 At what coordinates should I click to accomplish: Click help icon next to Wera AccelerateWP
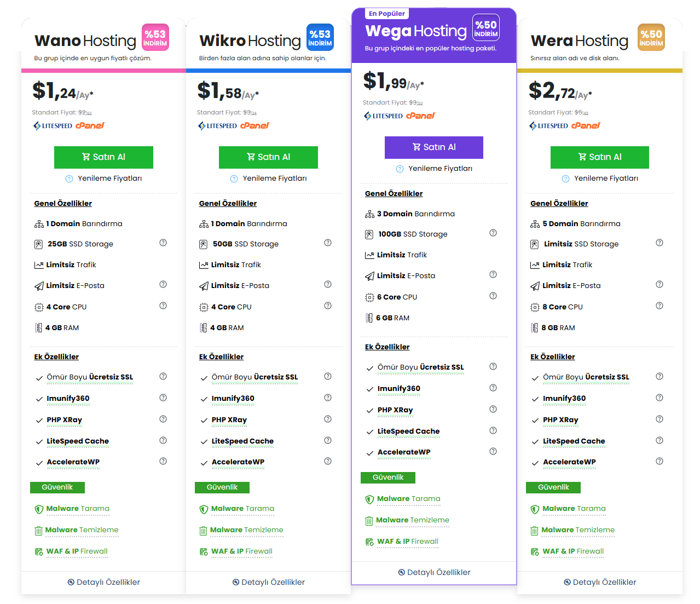click(659, 461)
